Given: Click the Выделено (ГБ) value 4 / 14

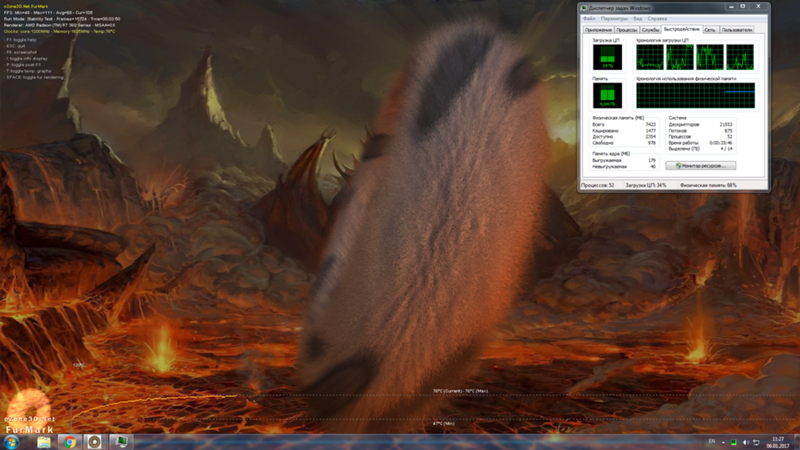Looking at the screenshot, I should click(727, 149).
